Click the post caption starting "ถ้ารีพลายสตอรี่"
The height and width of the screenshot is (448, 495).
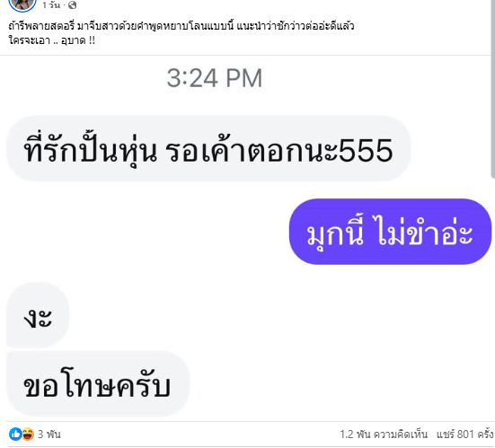pyautogui.click(x=181, y=25)
